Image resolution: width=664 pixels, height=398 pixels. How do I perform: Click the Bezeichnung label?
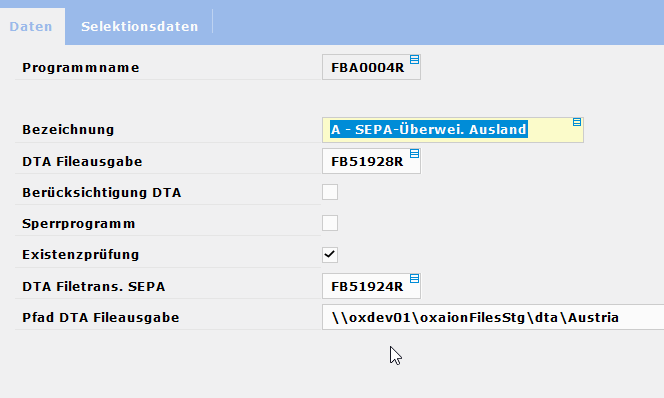pos(68,130)
